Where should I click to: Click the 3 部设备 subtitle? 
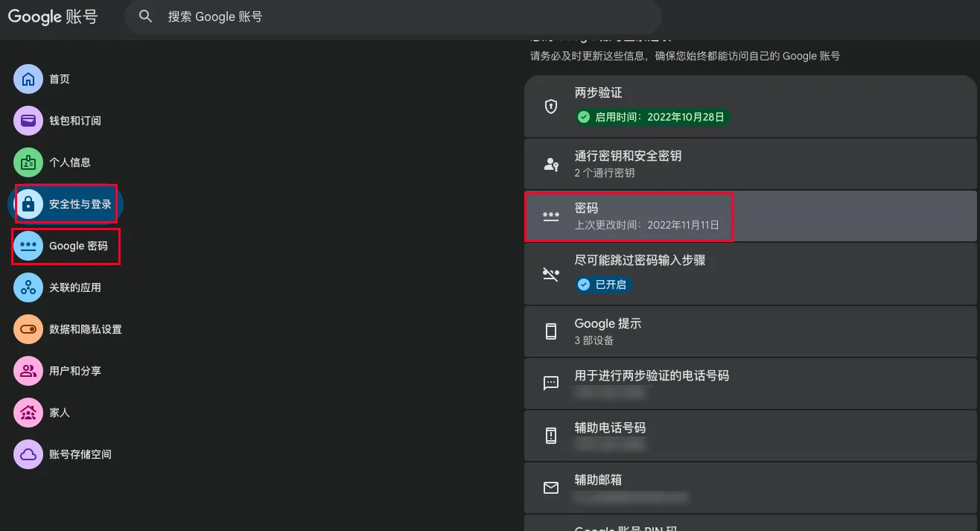594,340
